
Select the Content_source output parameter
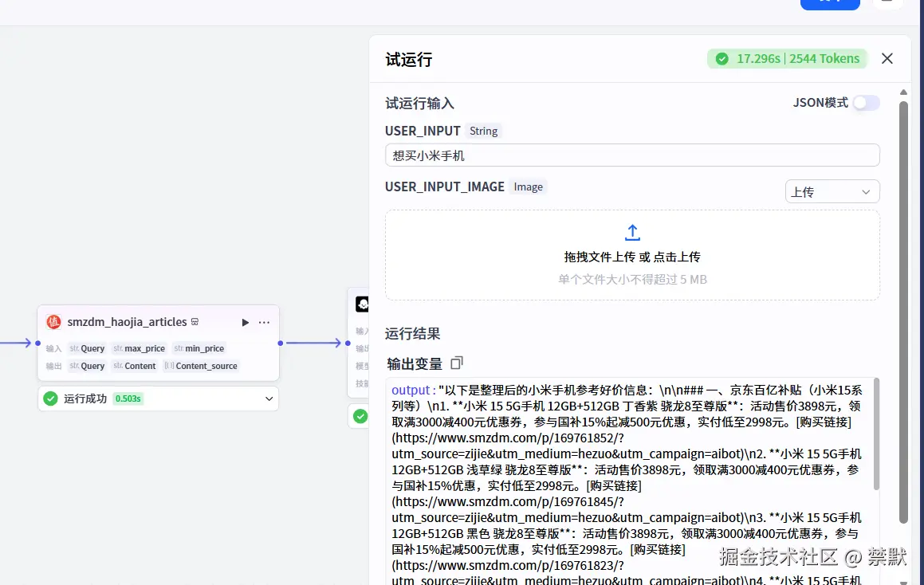pyautogui.click(x=201, y=366)
